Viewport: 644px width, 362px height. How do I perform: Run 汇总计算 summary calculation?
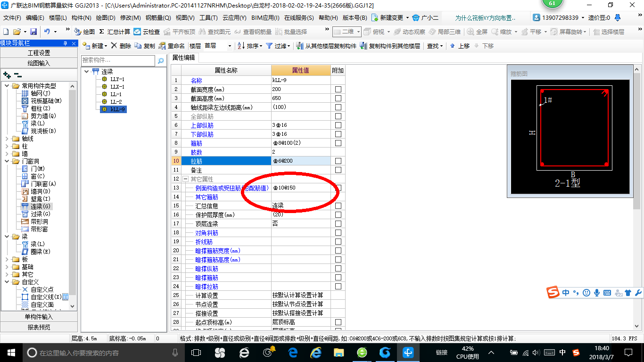[114, 32]
